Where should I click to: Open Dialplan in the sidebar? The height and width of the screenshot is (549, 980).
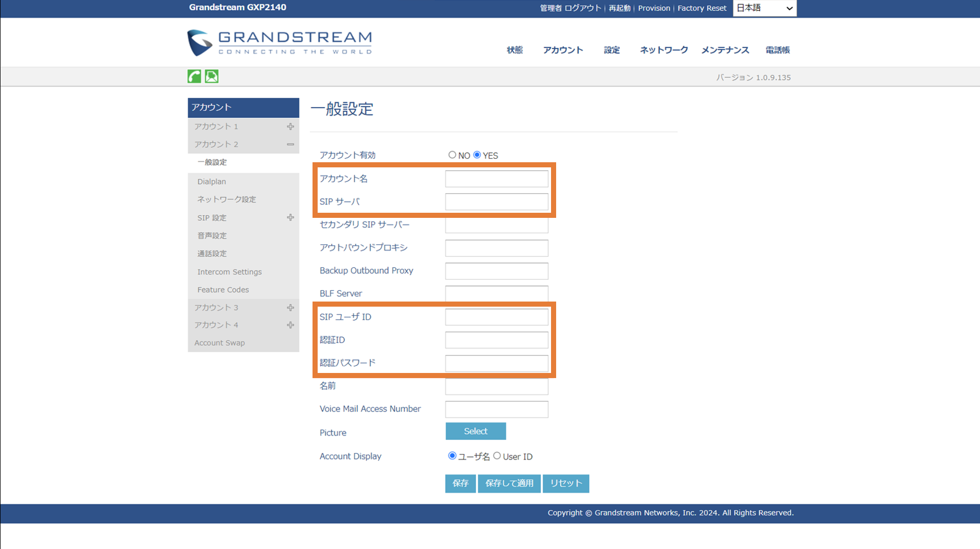pyautogui.click(x=211, y=182)
